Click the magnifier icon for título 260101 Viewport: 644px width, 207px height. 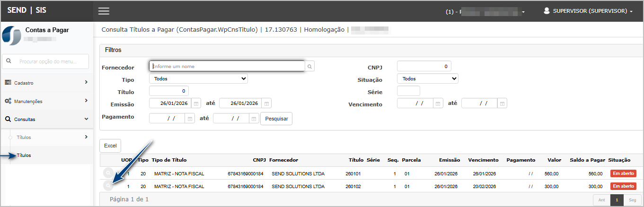pos(108,173)
